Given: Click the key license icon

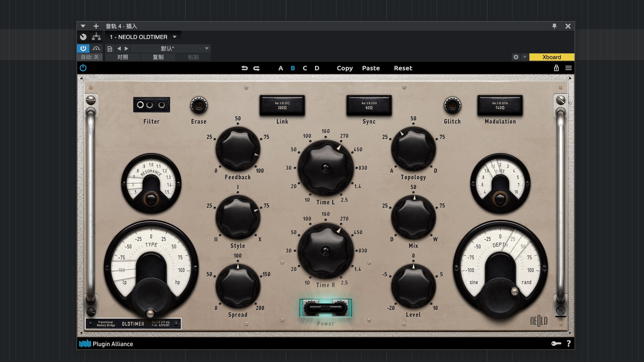Looking at the screenshot, I should pyautogui.click(x=556, y=344).
